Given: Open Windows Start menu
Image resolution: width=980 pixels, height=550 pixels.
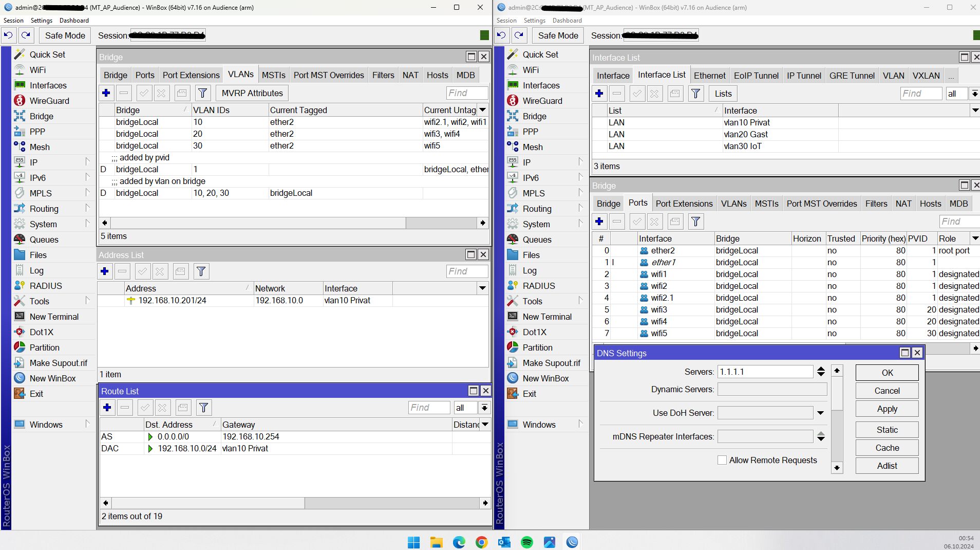Looking at the screenshot, I should coord(413,542).
